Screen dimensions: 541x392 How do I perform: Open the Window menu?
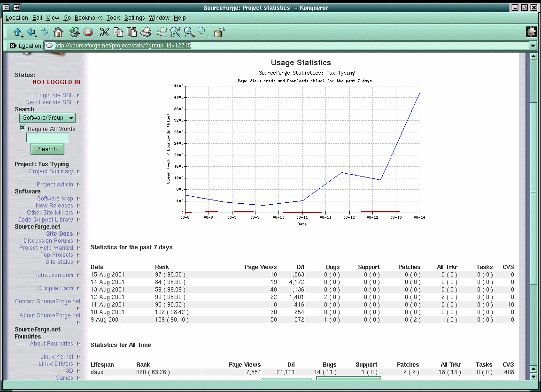[x=159, y=18]
